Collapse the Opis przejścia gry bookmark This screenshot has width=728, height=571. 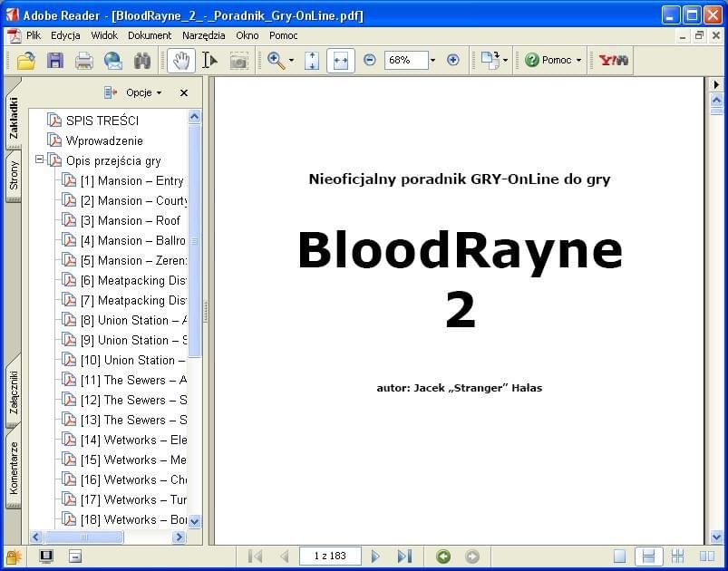[40, 160]
